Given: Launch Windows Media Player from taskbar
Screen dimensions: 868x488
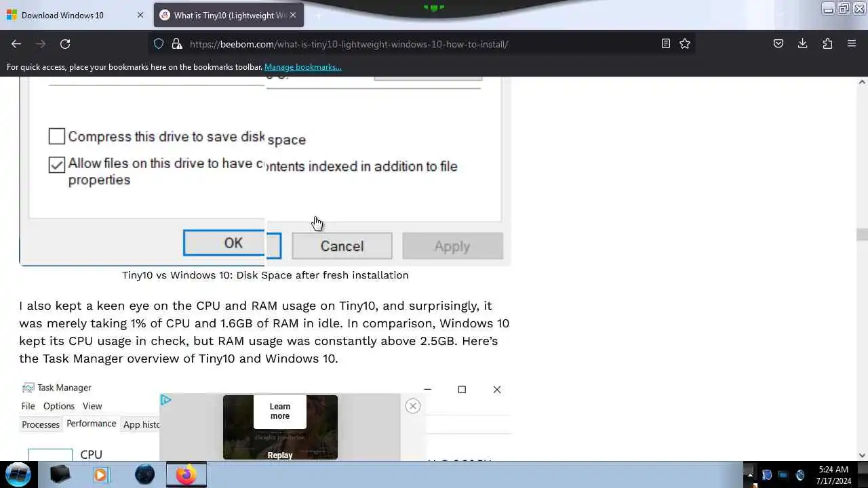Looking at the screenshot, I should pyautogui.click(x=100, y=474).
